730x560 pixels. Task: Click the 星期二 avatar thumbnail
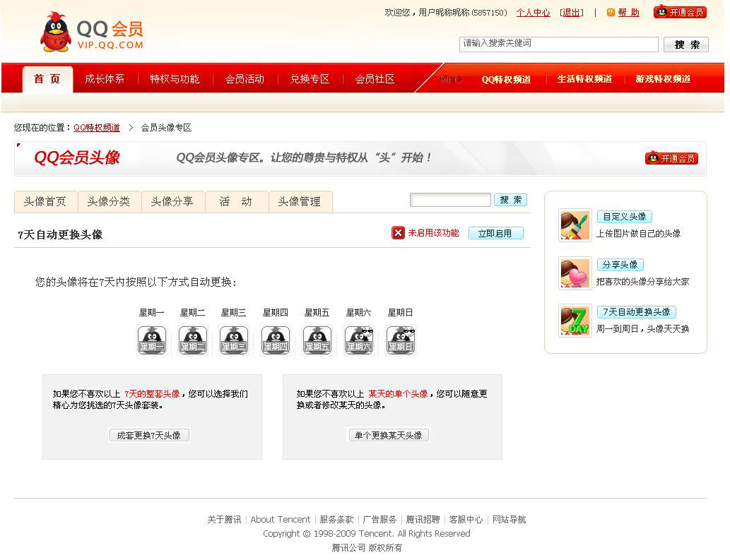193,340
